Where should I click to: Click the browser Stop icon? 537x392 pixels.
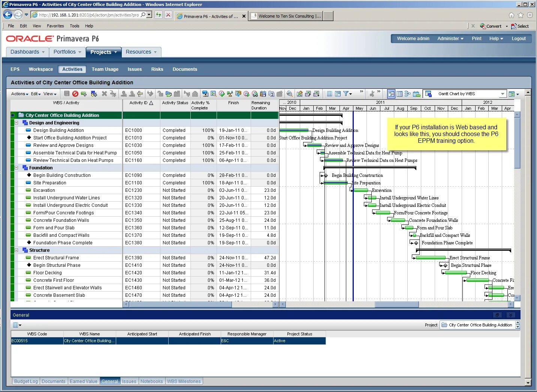168,15
